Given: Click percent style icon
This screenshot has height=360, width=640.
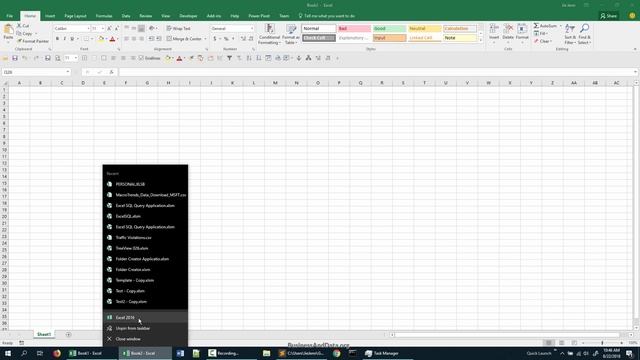Looking at the screenshot, I should pos(226,39).
